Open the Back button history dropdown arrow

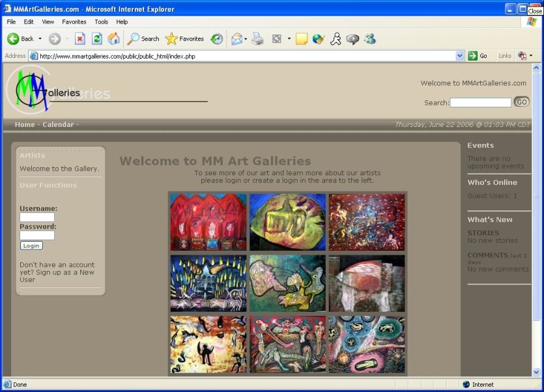40,39
